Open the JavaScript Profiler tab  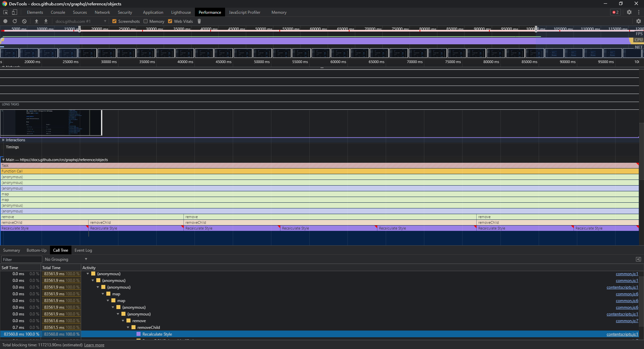tap(245, 12)
